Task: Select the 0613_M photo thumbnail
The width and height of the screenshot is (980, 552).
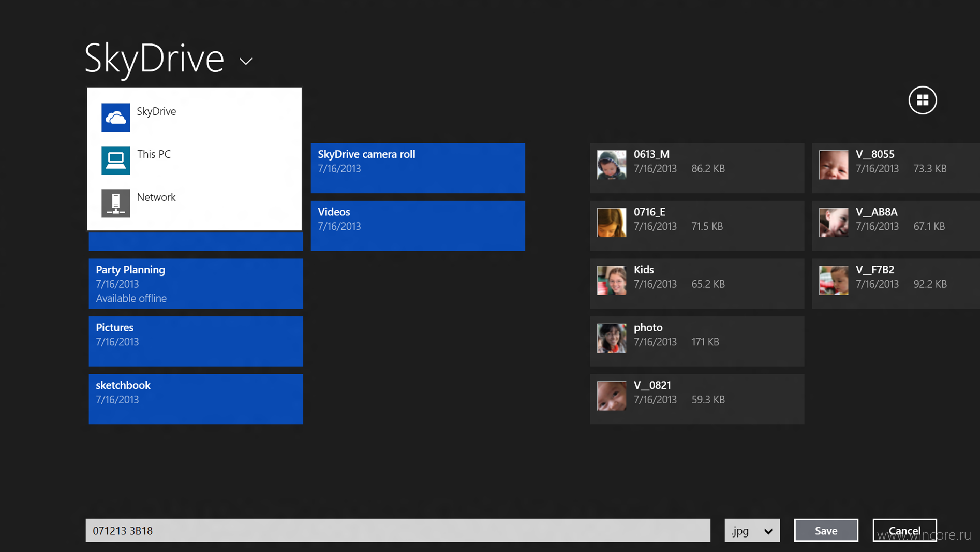Action: (612, 165)
